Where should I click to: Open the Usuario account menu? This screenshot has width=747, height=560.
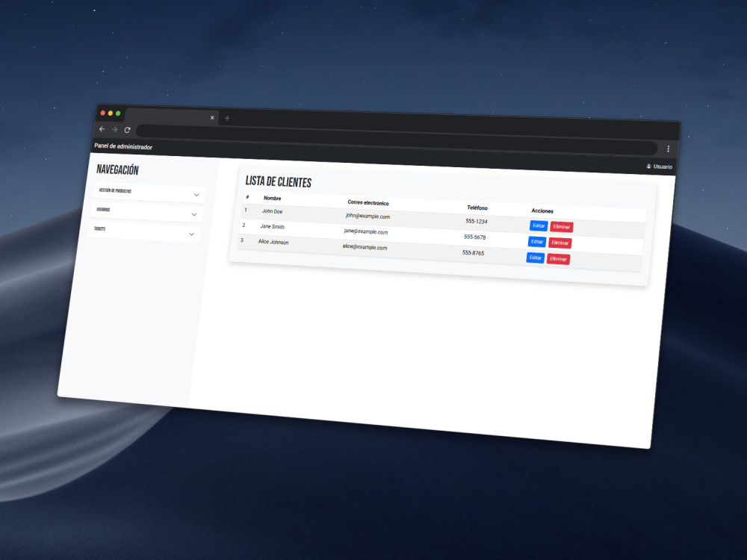pyautogui.click(x=660, y=167)
